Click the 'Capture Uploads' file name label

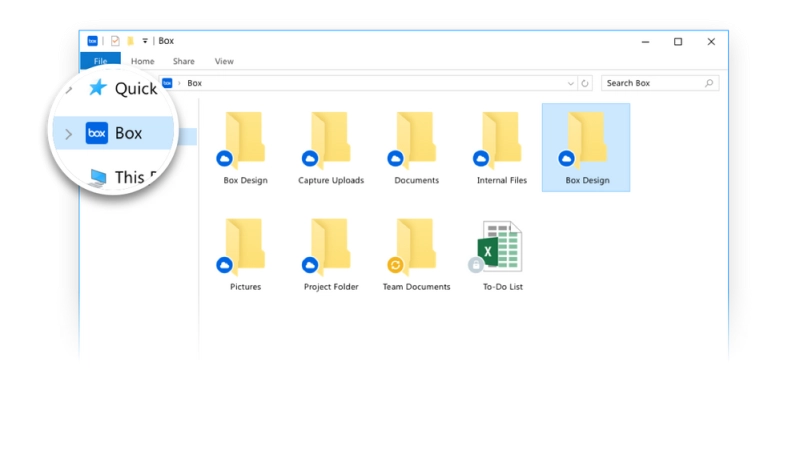(331, 180)
